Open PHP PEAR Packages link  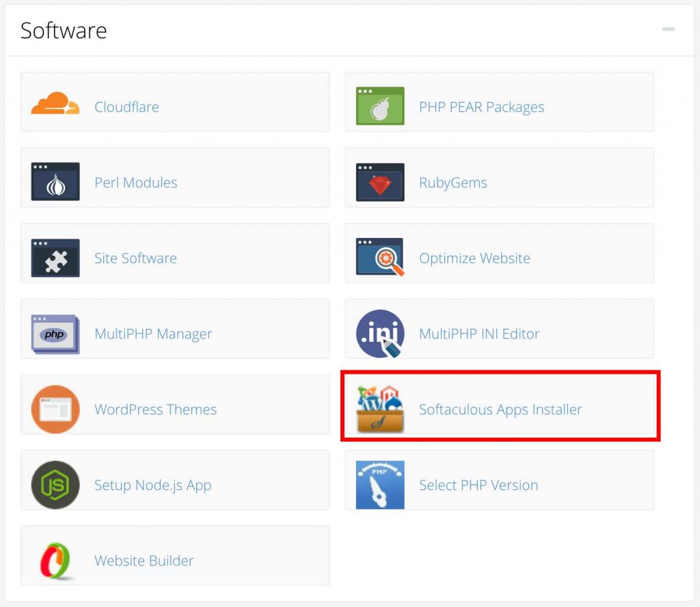481,107
